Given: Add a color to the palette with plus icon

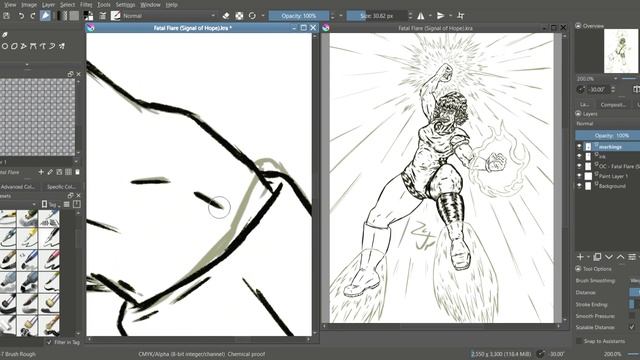Looking at the screenshot, I should (x=41, y=172).
